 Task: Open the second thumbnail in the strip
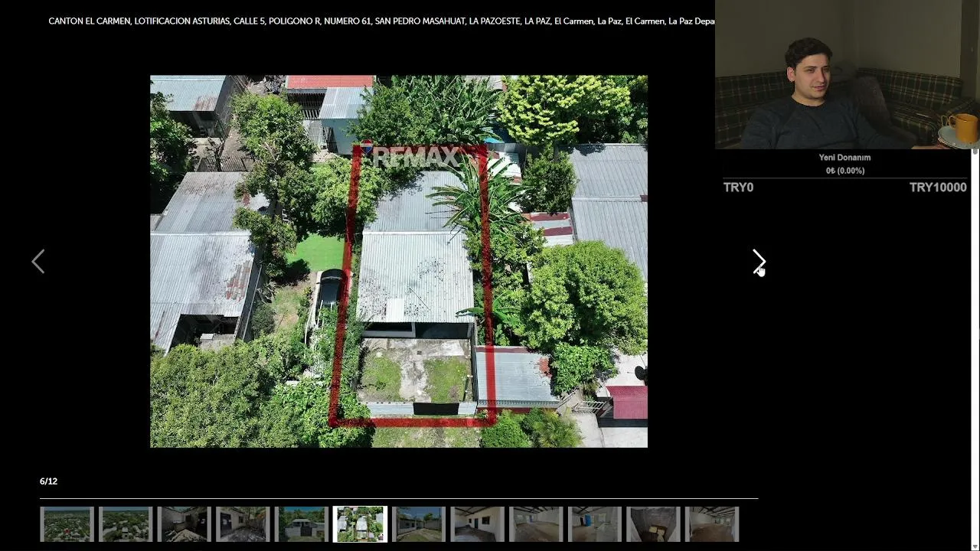pos(126,524)
